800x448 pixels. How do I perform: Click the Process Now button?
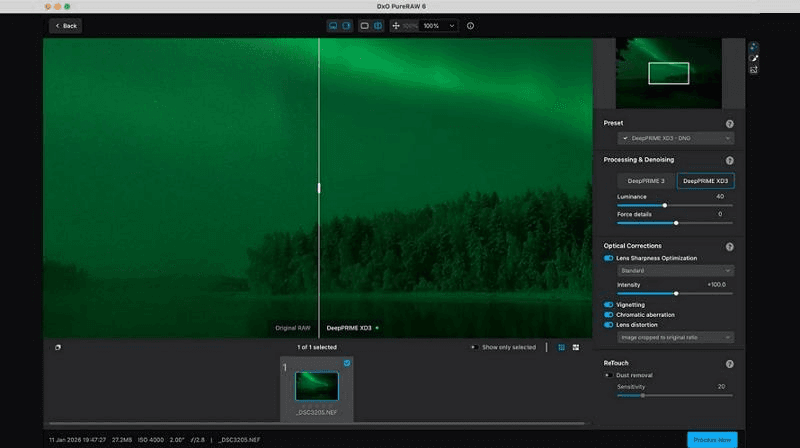click(x=712, y=440)
